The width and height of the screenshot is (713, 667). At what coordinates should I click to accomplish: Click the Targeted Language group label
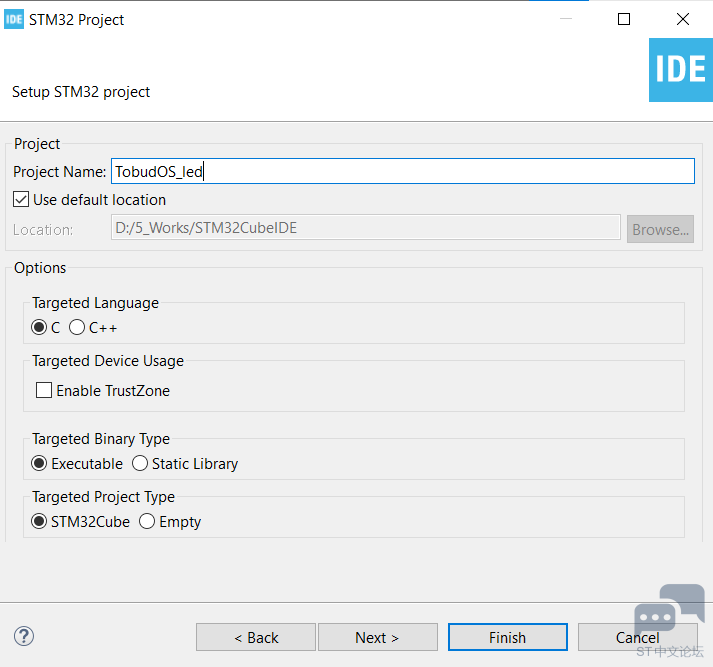(95, 303)
